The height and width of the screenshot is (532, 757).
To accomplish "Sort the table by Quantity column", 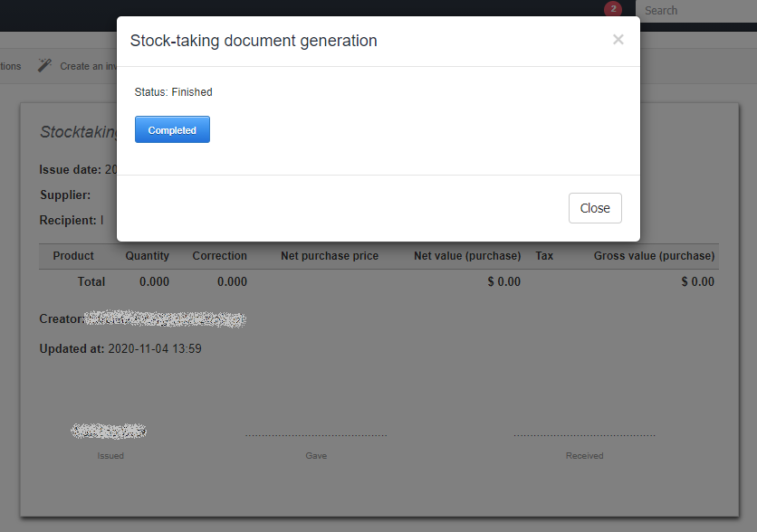I will click(x=147, y=255).
